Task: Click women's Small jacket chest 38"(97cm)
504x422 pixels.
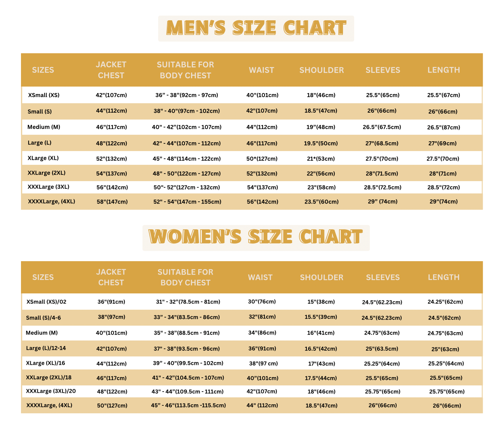Action: 111,317
